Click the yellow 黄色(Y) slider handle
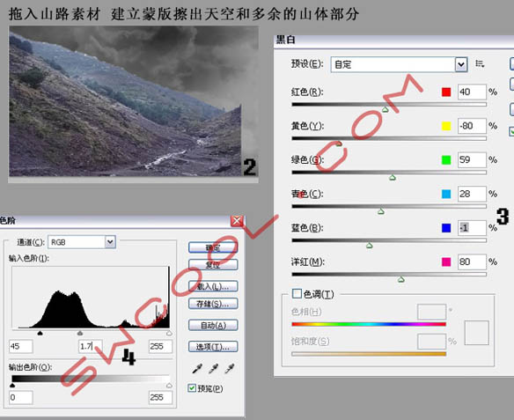The image size is (514, 420). click(x=339, y=144)
